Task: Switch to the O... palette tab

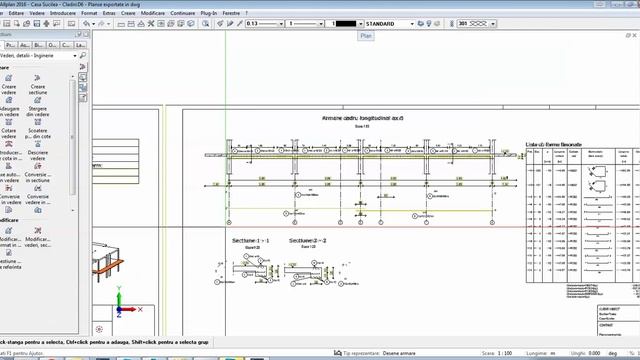Action: pyautogui.click(x=52, y=45)
